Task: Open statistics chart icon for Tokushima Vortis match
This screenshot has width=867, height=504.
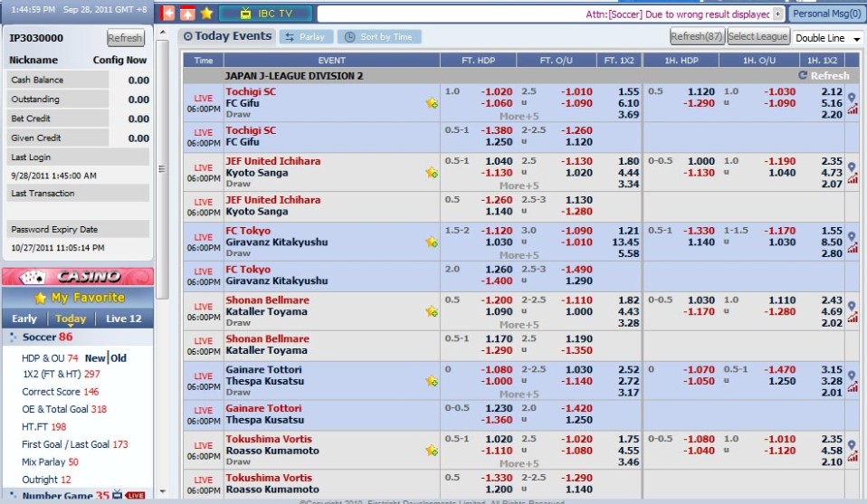Action: point(853,457)
